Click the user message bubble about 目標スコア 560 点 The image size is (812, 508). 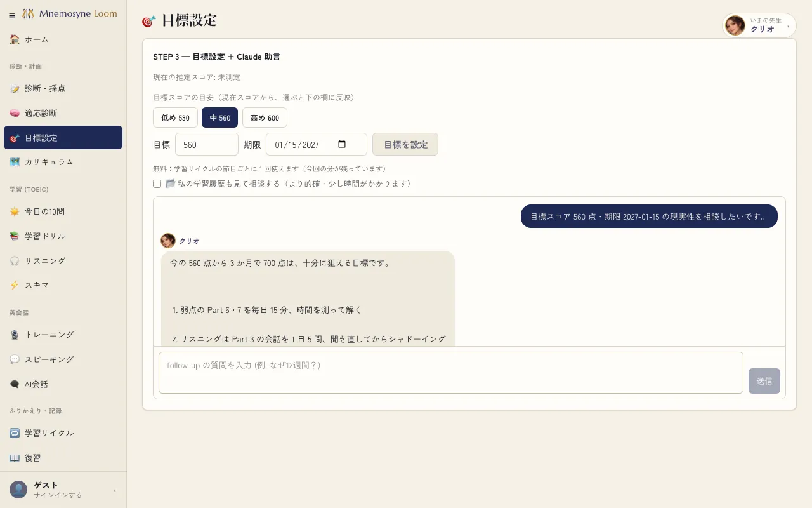(649, 216)
